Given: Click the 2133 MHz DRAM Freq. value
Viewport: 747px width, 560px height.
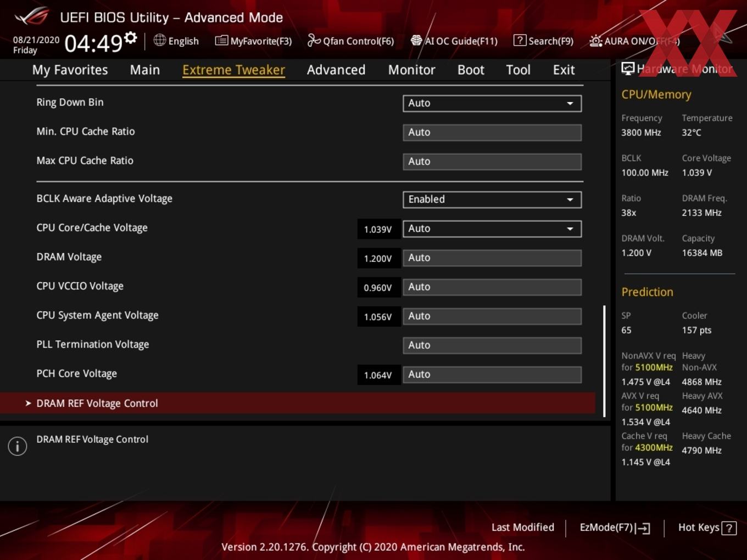Looking at the screenshot, I should pos(701,212).
